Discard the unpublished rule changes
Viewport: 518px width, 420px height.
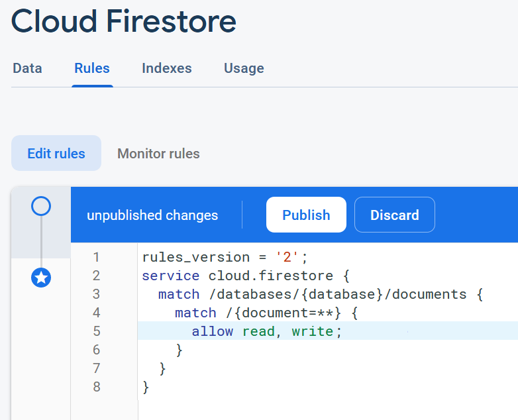click(394, 215)
